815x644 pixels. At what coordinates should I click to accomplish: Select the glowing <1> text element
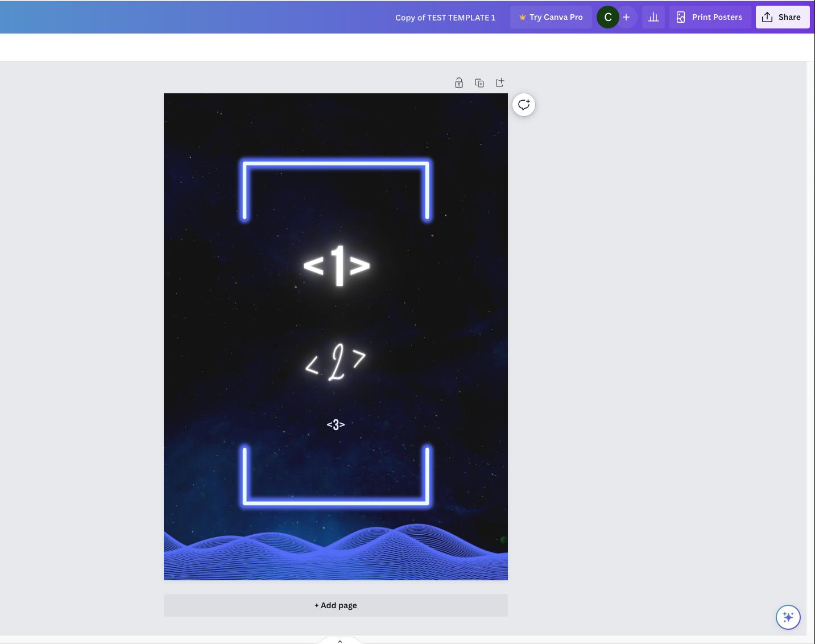[337, 266]
